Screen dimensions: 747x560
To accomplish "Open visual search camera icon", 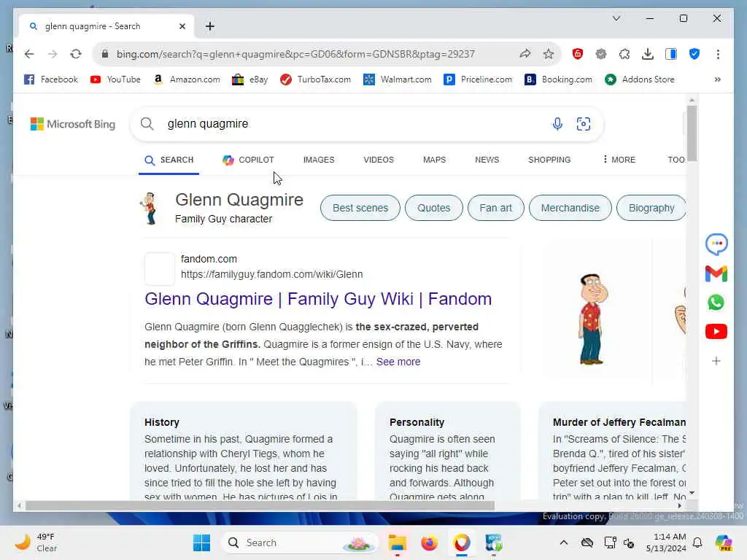I will (x=583, y=124).
